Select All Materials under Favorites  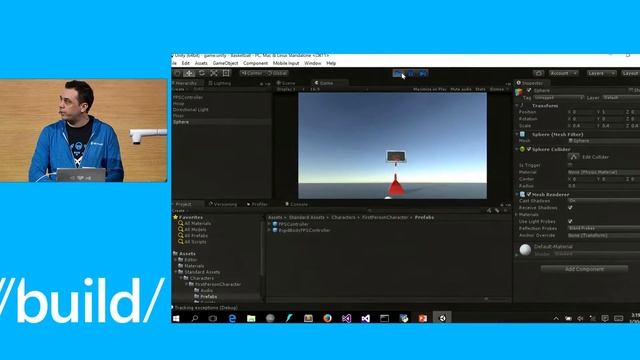click(198, 224)
